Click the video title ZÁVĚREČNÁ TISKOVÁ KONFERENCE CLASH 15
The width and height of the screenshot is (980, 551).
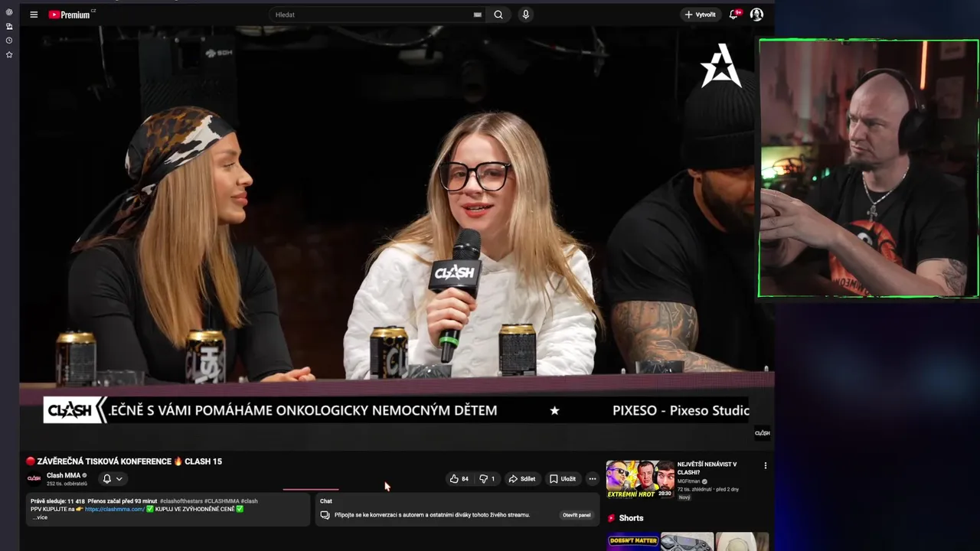click(x=125, y=461)
